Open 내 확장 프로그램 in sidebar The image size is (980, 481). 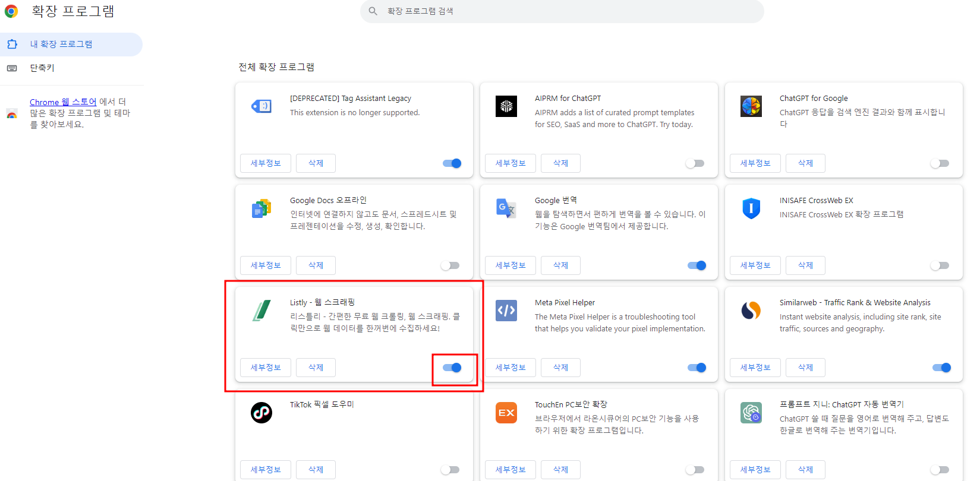(71, 45)
